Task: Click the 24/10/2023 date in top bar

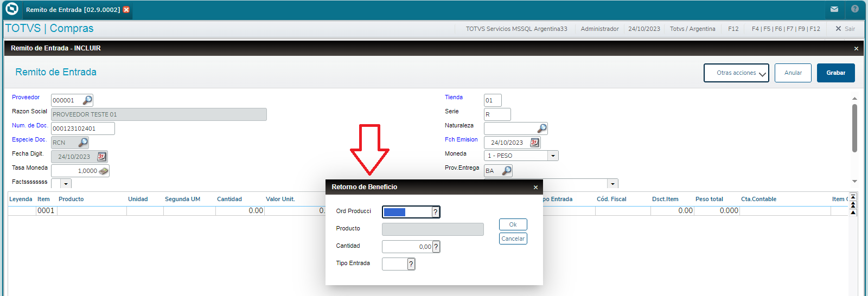Action: point(644,29)
